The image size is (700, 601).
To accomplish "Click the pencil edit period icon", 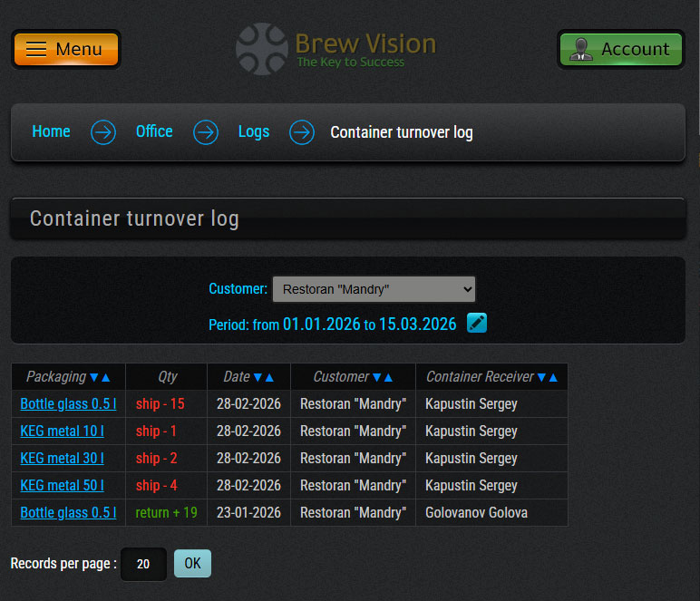I will 477,323.
